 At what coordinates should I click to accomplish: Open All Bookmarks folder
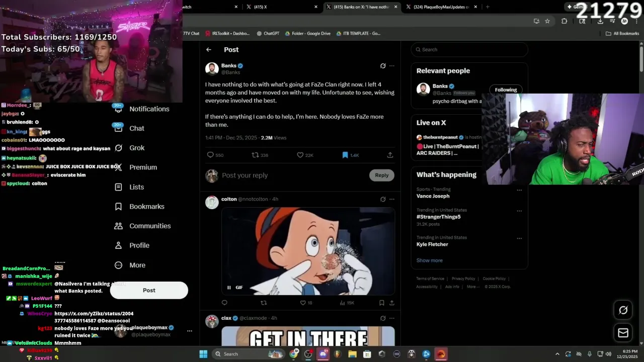pos(622,34)
